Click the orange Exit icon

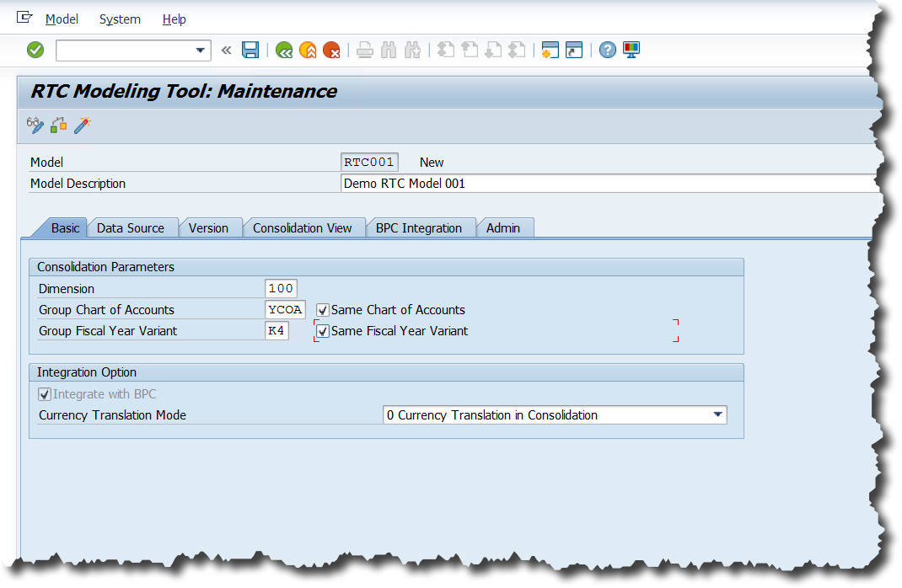(308, 51)
